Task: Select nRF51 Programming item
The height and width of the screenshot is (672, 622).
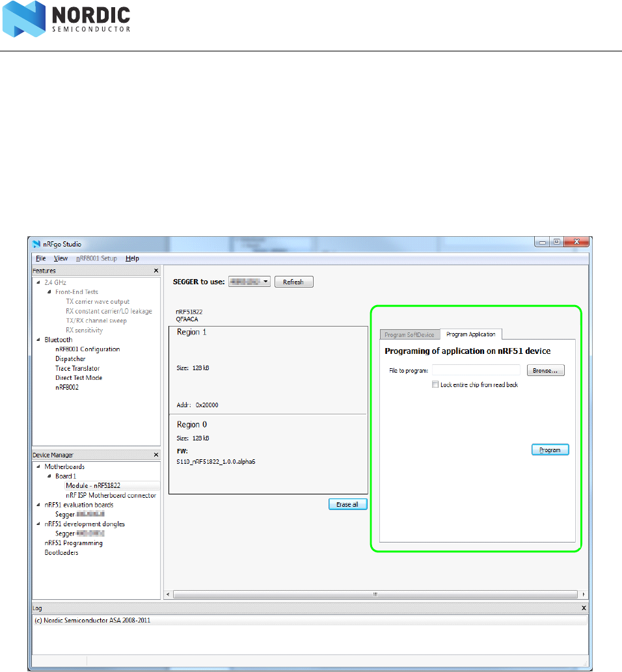Action: (x=74, y=543)
